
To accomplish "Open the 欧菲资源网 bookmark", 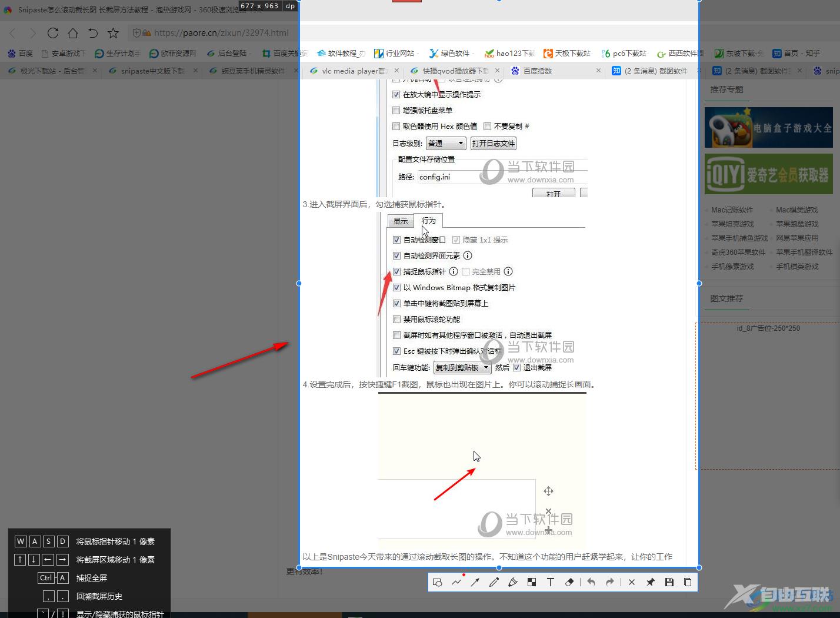I will click(x=172, y=53).
